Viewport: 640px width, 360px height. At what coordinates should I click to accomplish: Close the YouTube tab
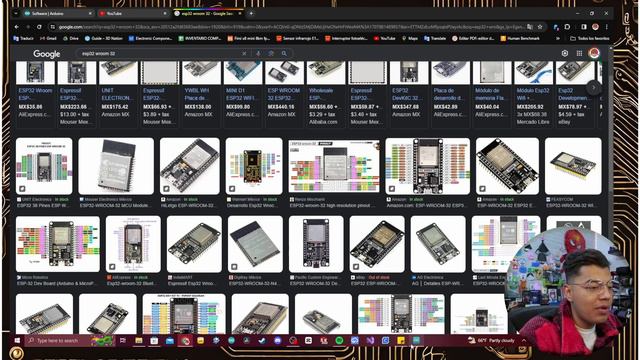165,13
